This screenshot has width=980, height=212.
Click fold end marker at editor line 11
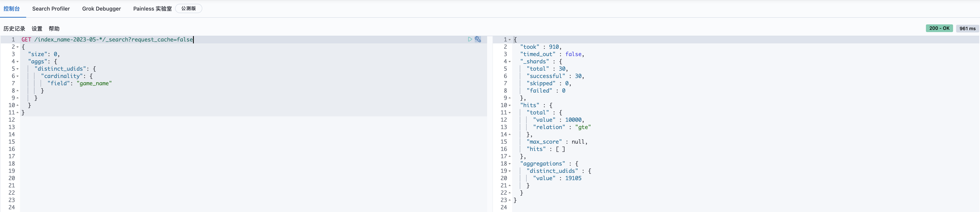coord(18,113)
